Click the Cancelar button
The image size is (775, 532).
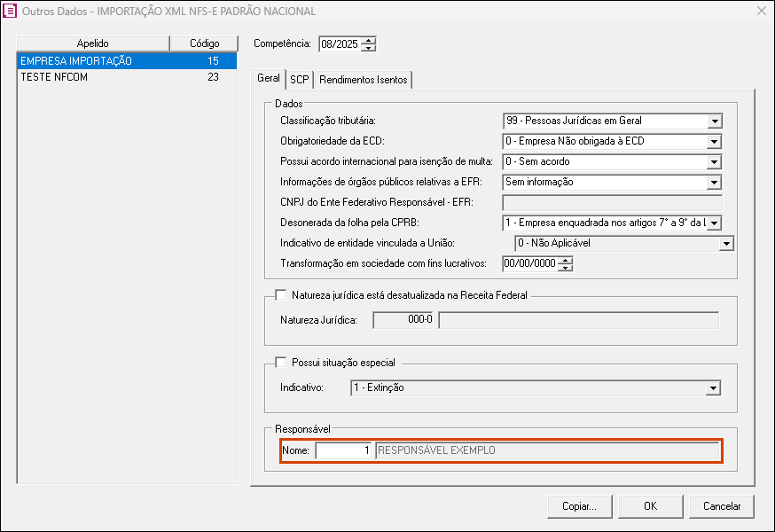coord(722,506)
